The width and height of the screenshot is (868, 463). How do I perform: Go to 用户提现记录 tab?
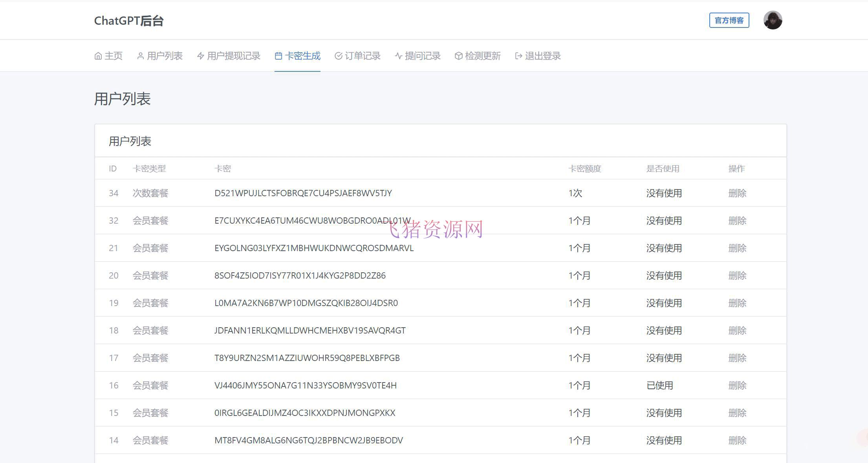point(229,56)
